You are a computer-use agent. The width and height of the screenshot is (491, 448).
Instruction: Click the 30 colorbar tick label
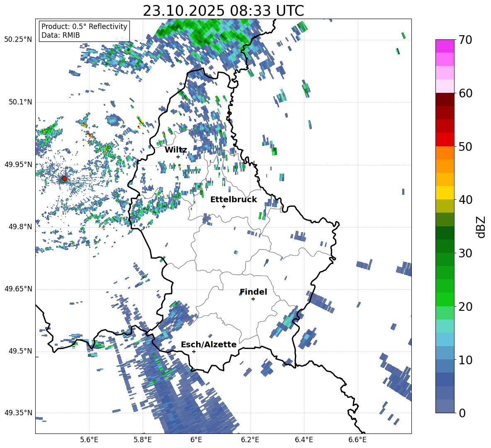coord(465,253)
